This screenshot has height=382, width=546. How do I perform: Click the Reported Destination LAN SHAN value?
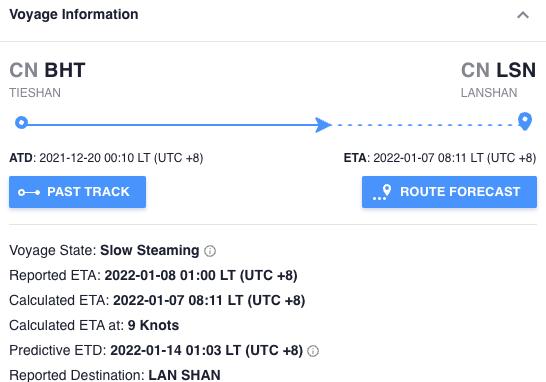tap(184, 375)
